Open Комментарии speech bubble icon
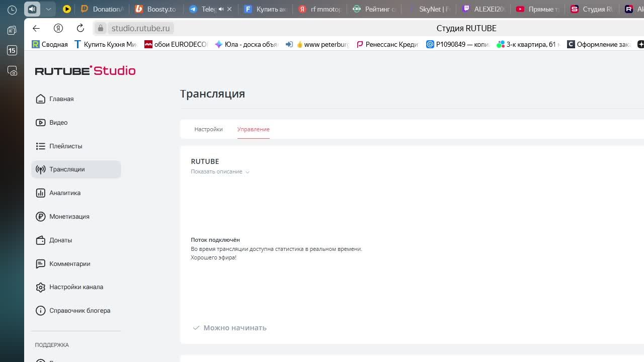 [x=41, y=264]
